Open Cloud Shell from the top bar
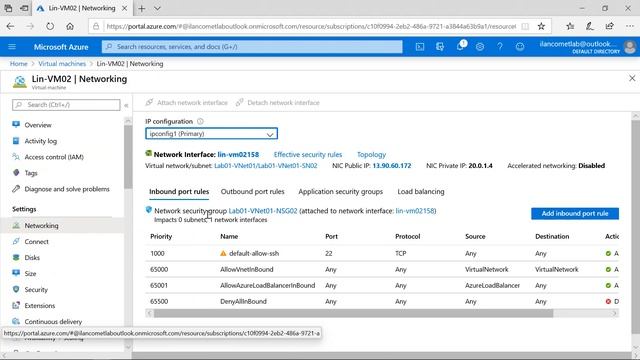The height and width of the screenshot is (360, 640). [x=420, y=47]
